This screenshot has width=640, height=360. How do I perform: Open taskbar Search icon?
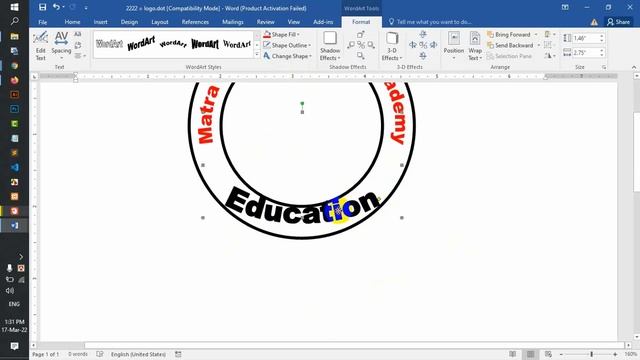pyautogui.click(x=14, y=21)
